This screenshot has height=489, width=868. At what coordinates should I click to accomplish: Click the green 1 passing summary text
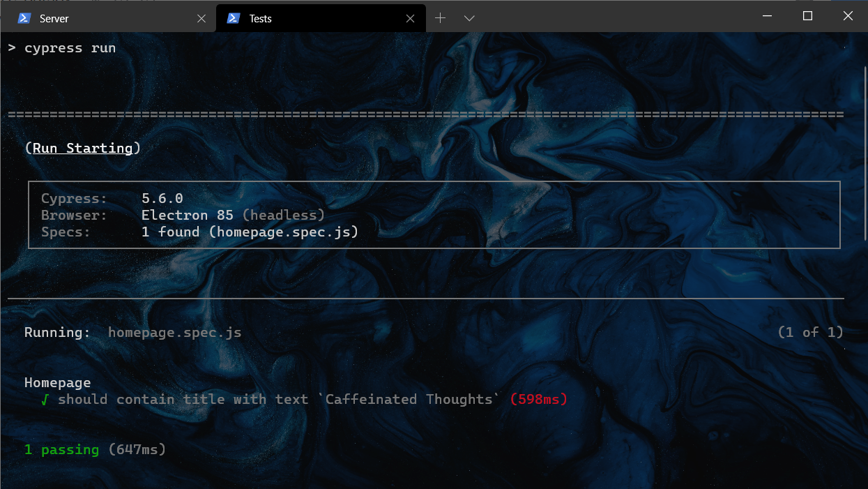[61, 449]
